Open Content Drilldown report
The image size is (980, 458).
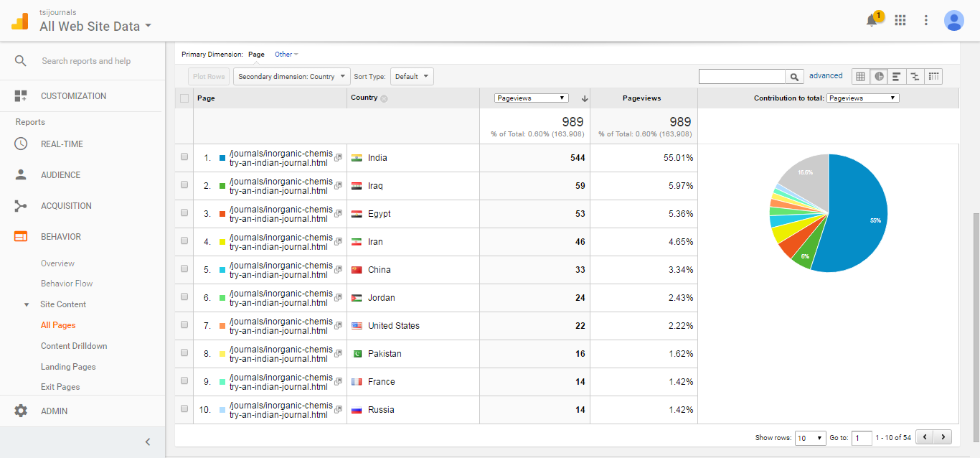pos(74,346)
